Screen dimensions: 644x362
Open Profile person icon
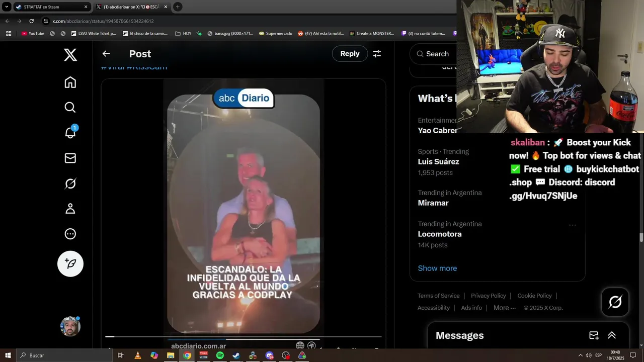pyautogui.click(x=70, y=209)
